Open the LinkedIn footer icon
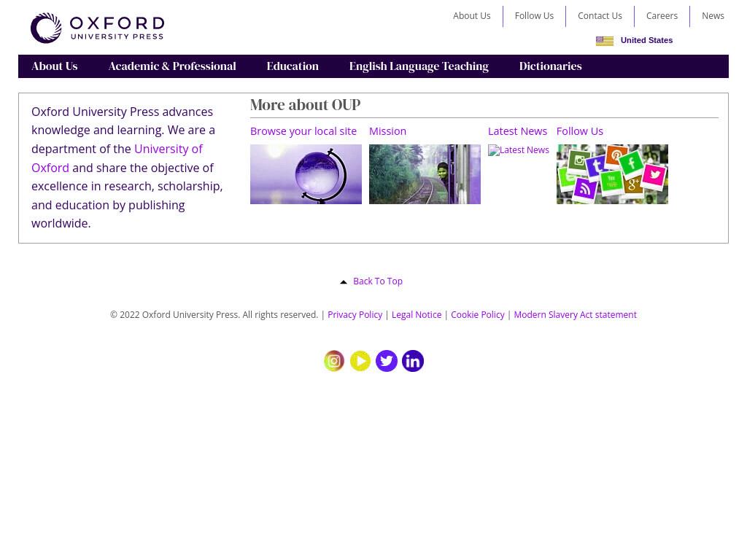The height and width of the screenshot is (560, 747). click(x=413, y=361)
